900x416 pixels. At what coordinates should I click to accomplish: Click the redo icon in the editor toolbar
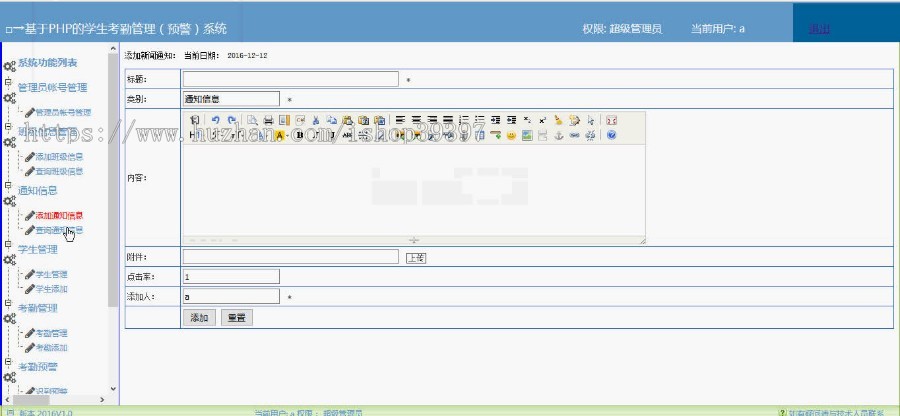232,120
